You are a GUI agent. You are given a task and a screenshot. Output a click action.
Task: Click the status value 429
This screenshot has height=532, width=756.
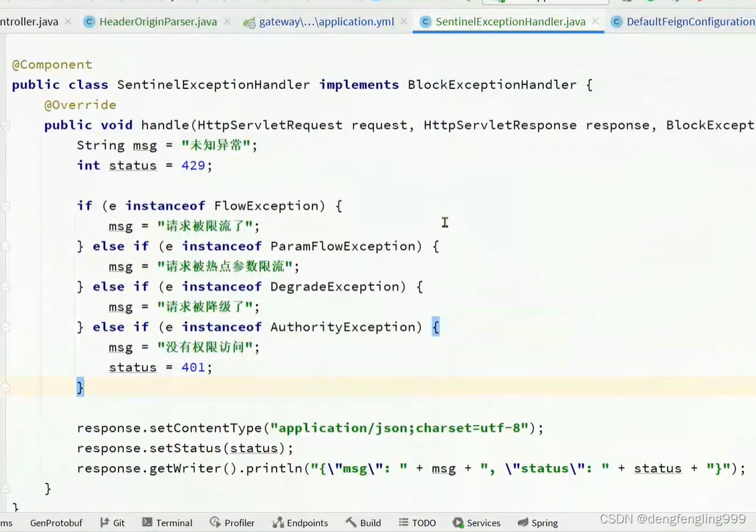[193, 166]
